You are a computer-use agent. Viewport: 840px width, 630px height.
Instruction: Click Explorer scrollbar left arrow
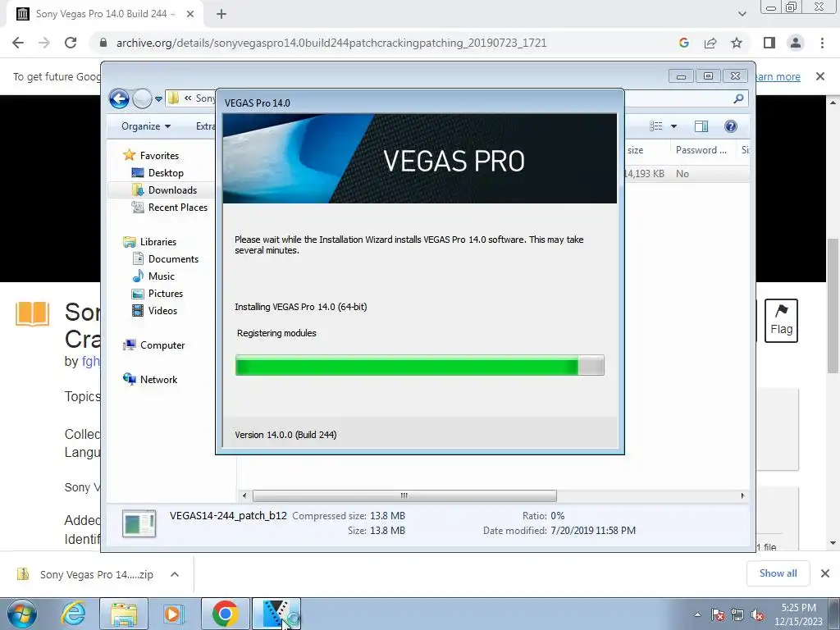tap(244, 495)
